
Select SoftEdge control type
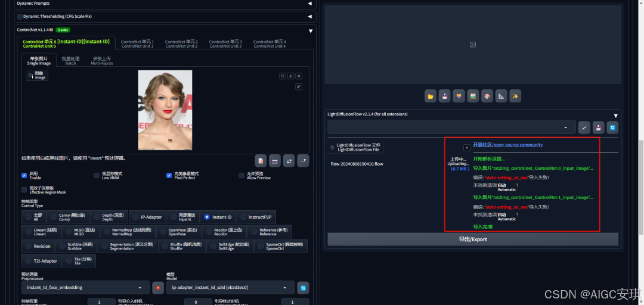(x=230, y=246)
